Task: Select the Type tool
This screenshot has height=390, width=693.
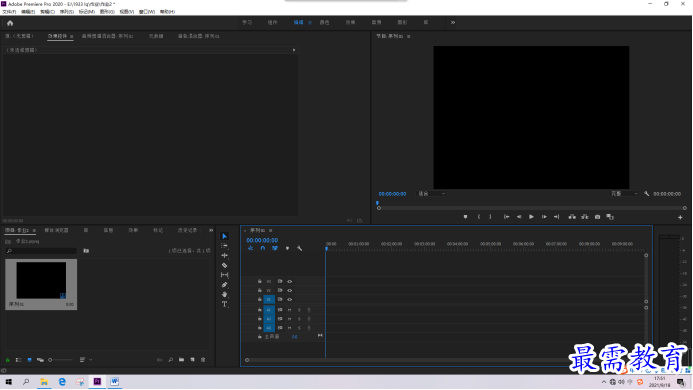Action: point(225,304)
